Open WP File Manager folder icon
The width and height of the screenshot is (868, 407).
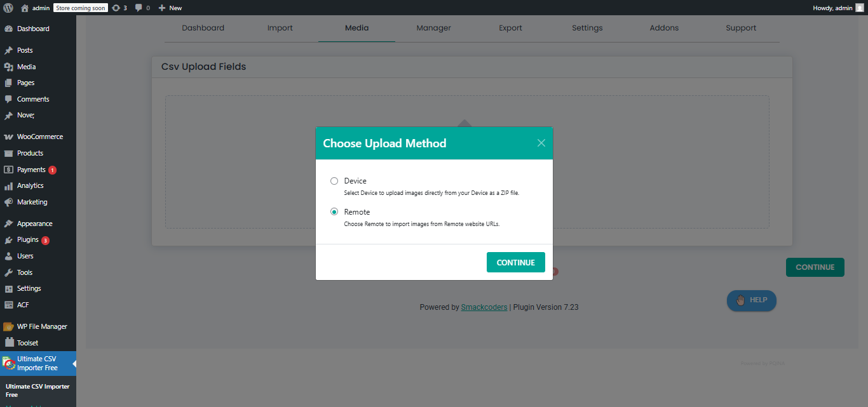click(x=8, y=326)
